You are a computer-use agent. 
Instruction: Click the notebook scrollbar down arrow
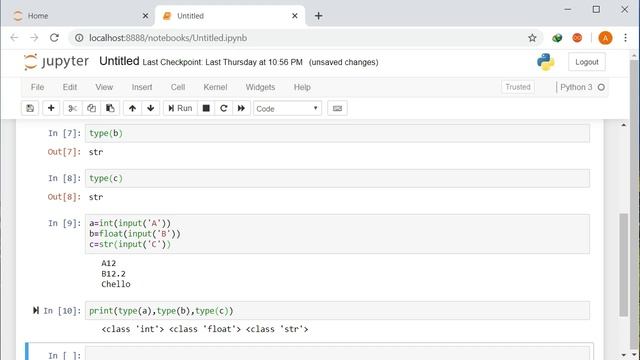click(x=624, y=355)
